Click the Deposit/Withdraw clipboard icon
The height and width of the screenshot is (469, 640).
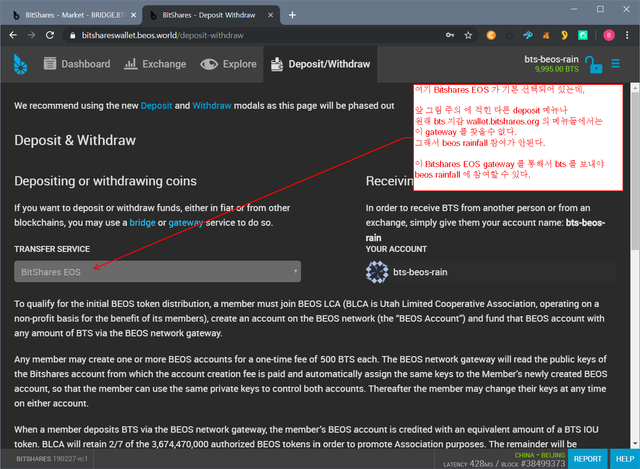pos(277,64)
